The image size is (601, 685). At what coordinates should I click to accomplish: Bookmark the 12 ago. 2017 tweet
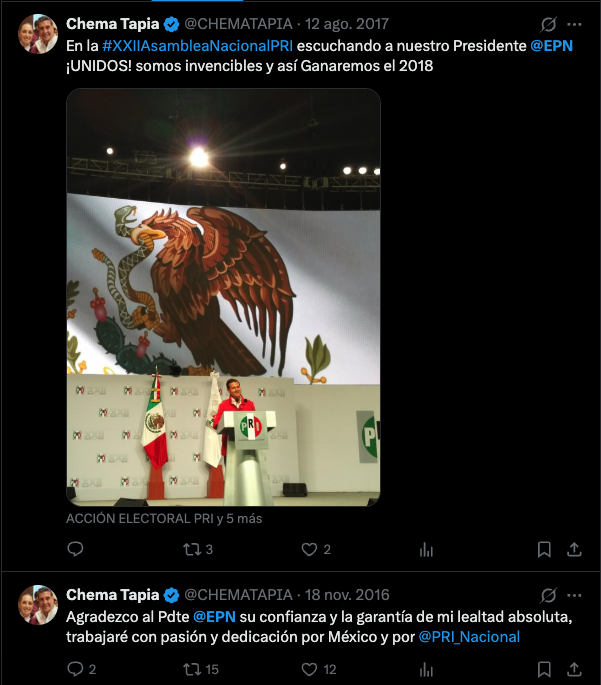tap(544, 550)
